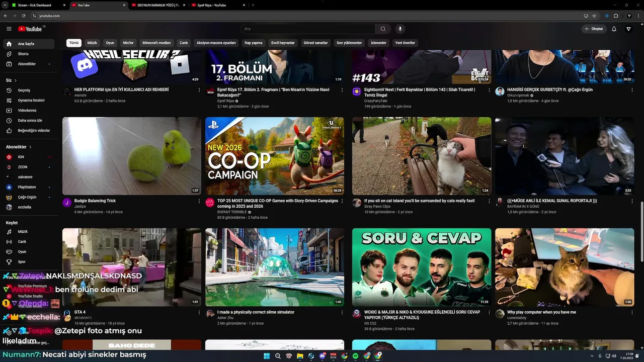This screenshot has height=362, width=644.
Task: Open the account avatar menu in YouTube header
Action: coord(629,29)
